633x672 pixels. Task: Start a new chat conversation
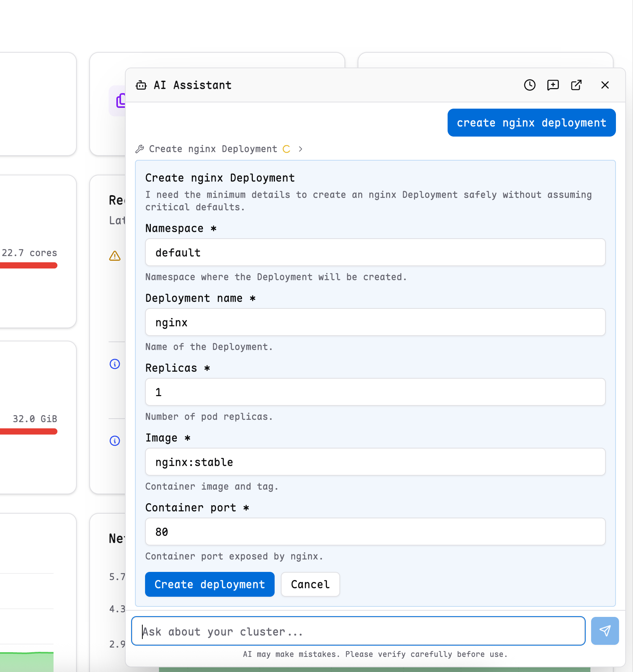click(x=553, y=85)
